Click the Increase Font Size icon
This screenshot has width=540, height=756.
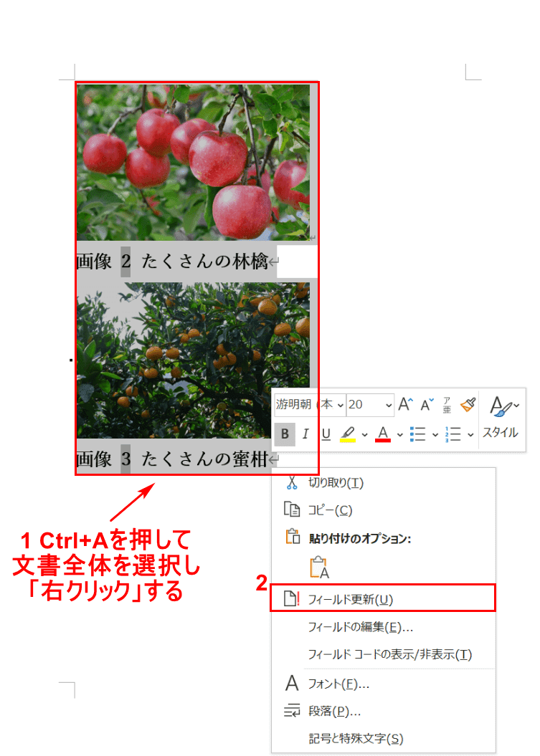[405, 404]
